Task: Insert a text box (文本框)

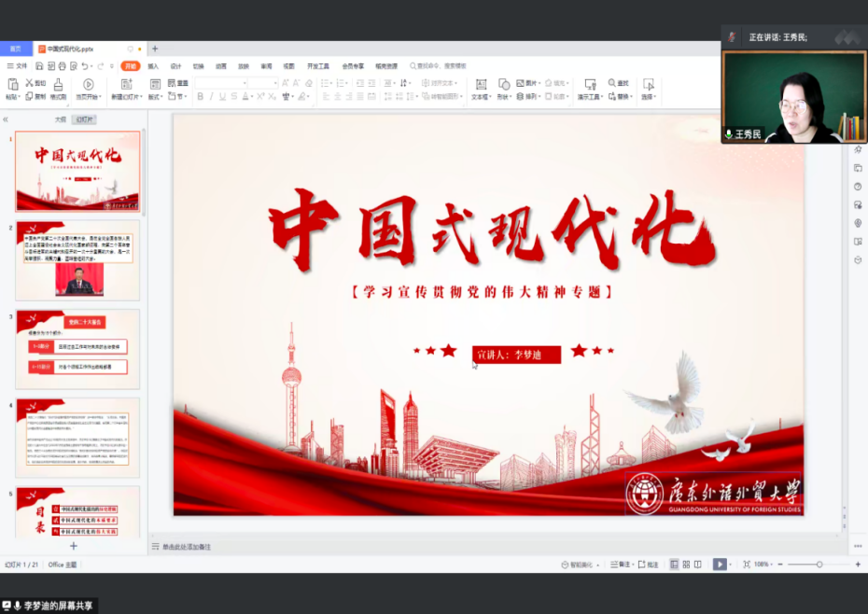Action: 480,85
